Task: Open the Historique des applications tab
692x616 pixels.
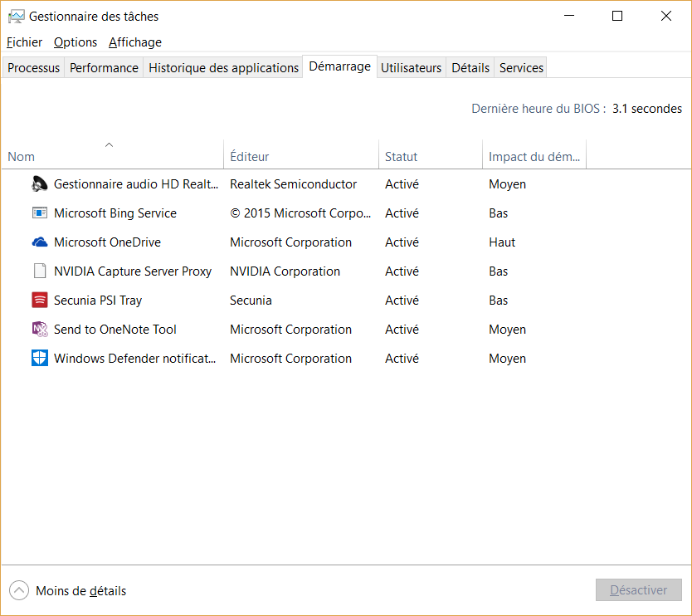Action: 223,68
